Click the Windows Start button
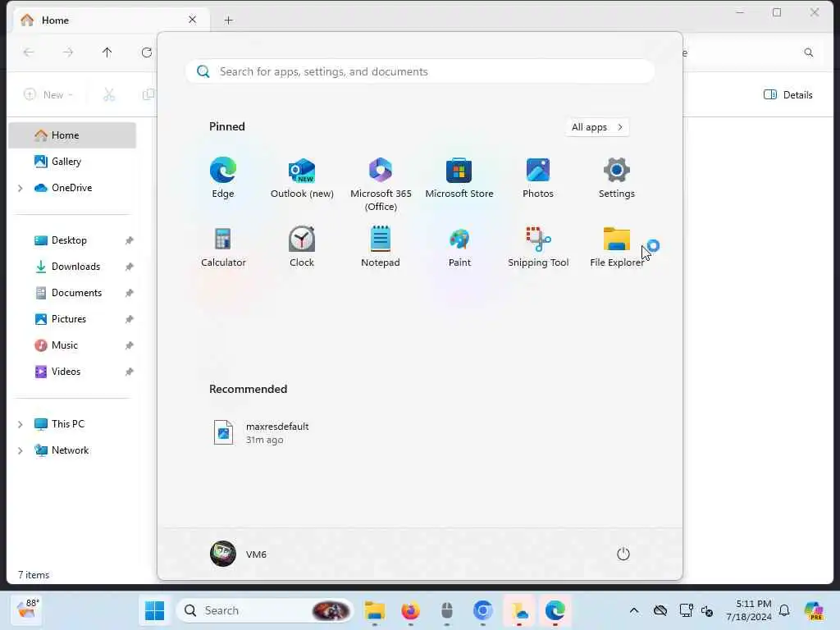 pos(155,610)
